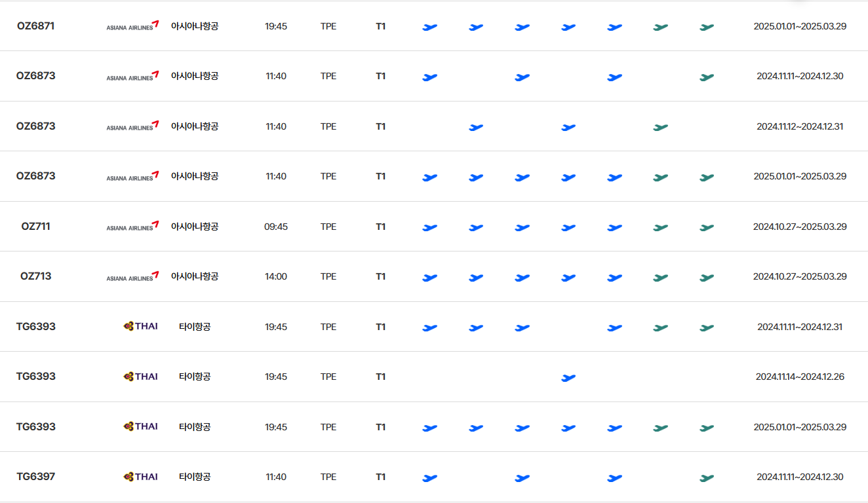Click date range 2024.11.11~2024.12.31
868x503 pixels.
pos(800,327)
